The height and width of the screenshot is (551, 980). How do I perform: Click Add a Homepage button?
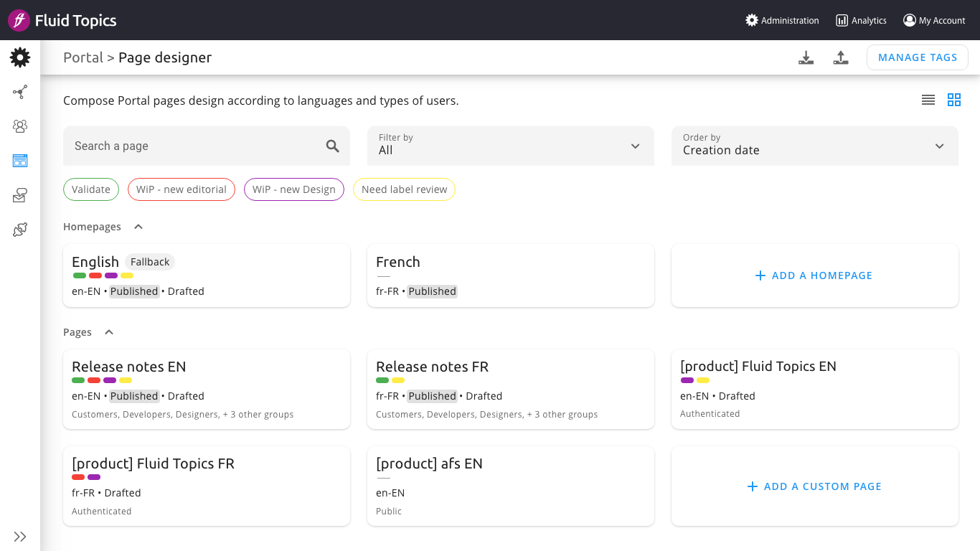815,275
